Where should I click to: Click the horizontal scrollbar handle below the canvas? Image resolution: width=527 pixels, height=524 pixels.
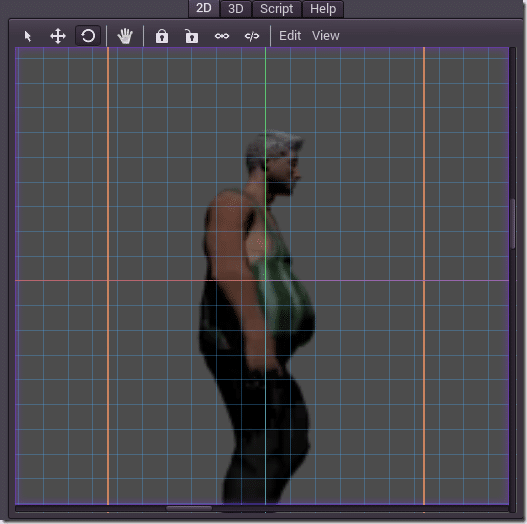pyautogui.click(x=189, y=508)
